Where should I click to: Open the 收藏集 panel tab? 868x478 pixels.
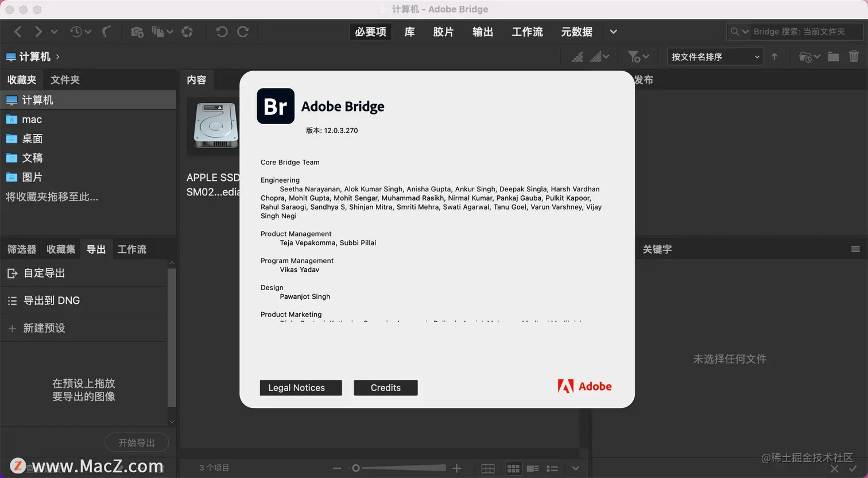click(x=61, y=249)
